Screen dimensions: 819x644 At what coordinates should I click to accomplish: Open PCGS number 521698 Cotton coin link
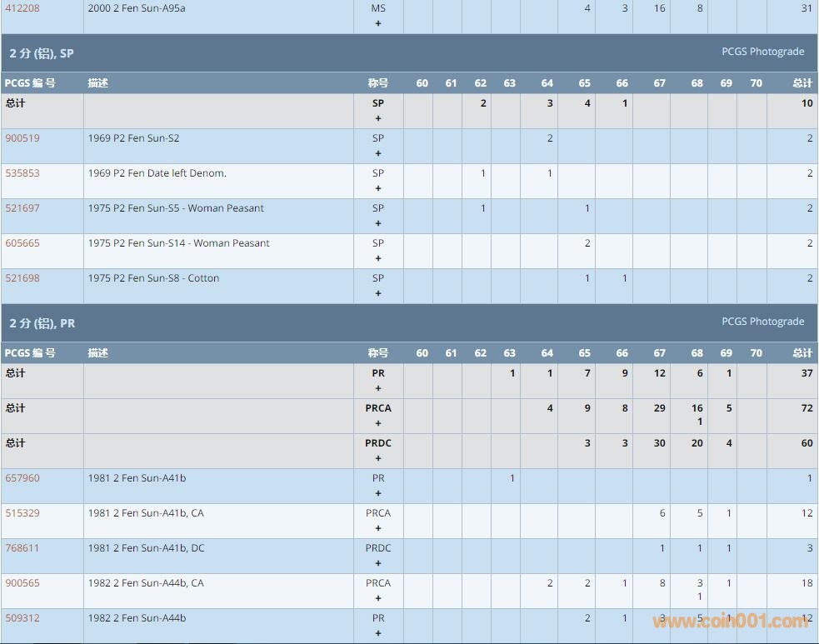[22, 278]
